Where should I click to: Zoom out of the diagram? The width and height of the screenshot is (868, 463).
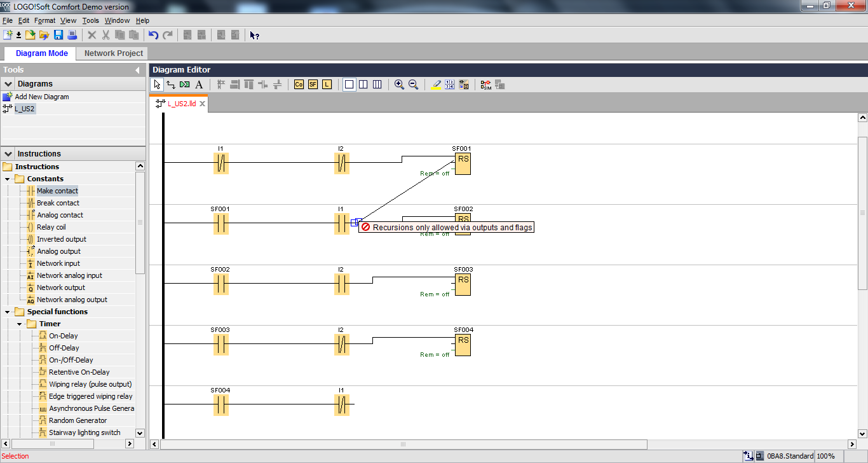[413, 84]
